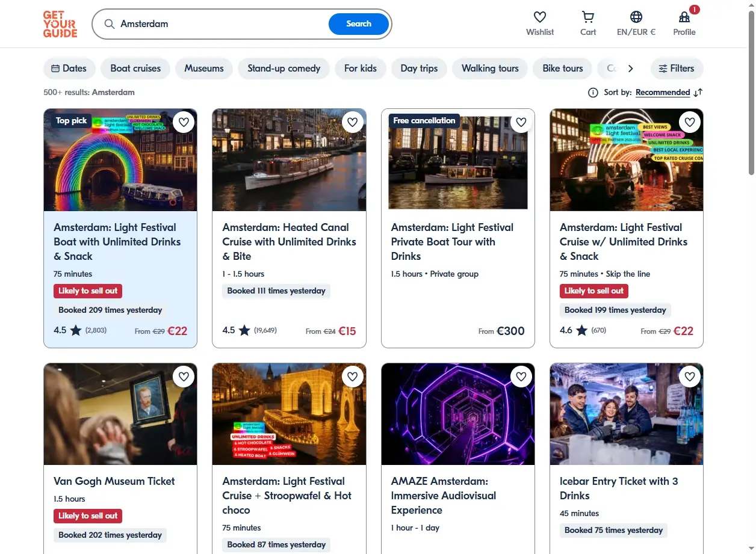
Task: Wishlist the Light Festival Boat Unlimited Drinks card
Action: point(184,123)
